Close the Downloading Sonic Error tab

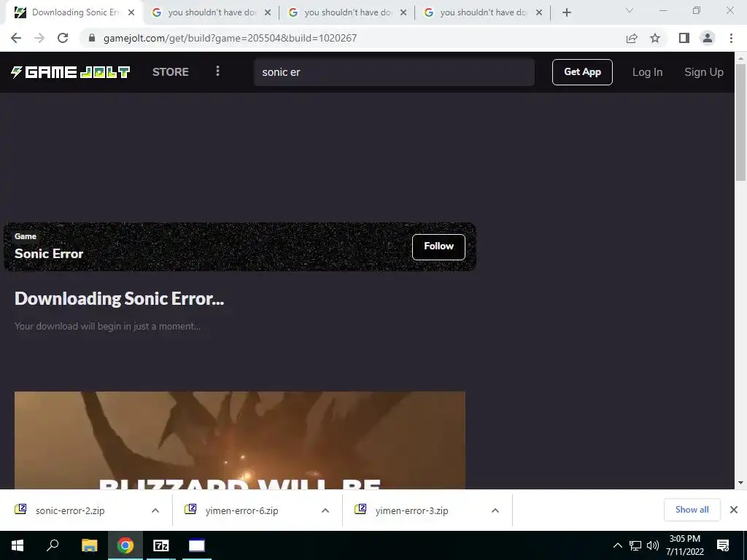tap(131, 12)
